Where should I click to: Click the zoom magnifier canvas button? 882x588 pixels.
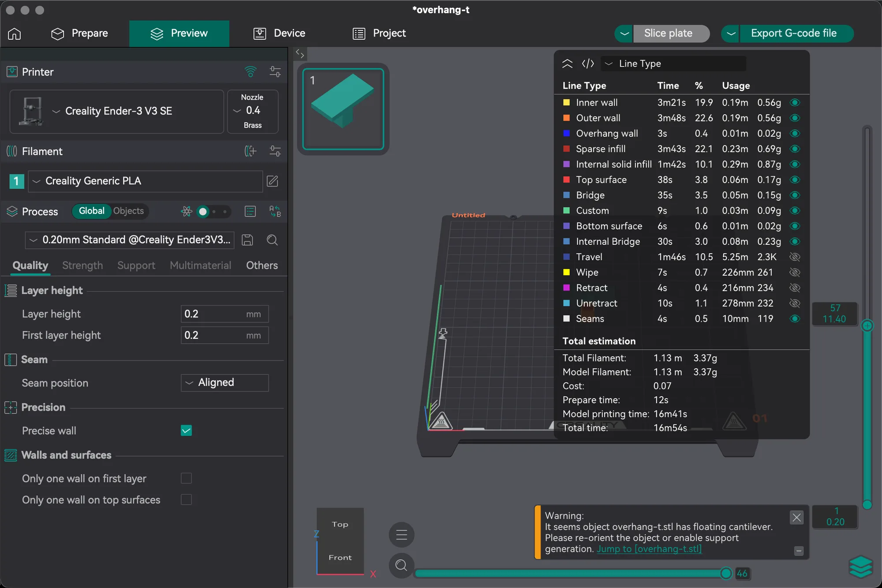401,565
